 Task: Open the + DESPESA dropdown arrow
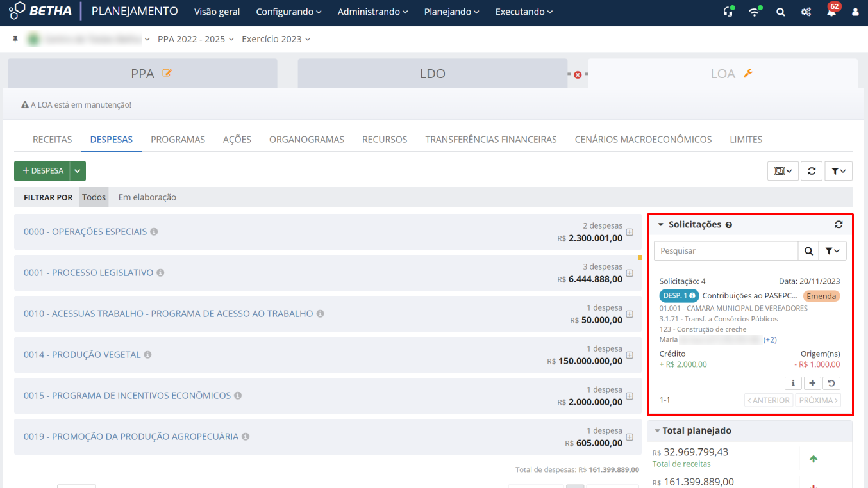tap(78, 171)
